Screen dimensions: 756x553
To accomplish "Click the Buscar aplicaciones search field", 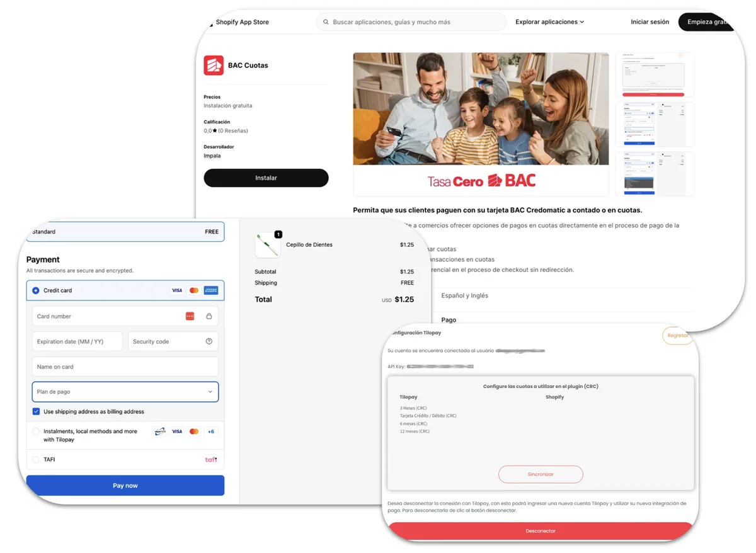I will point(411,22).
